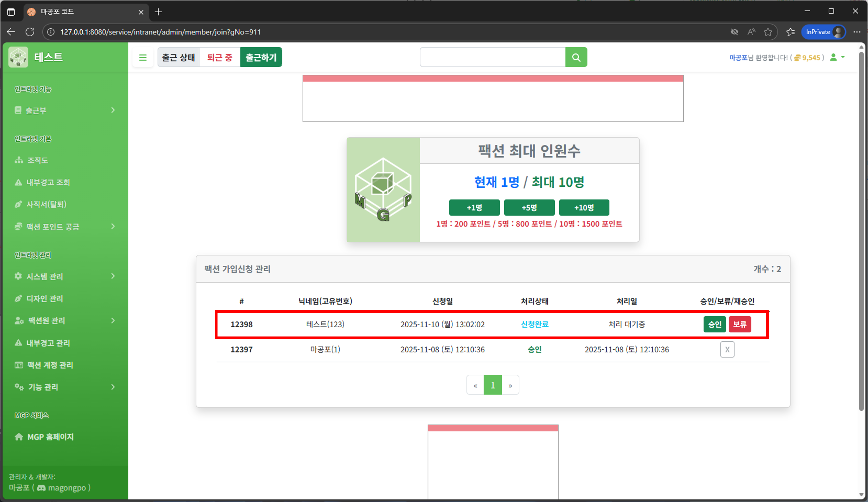Open the user profile dropdown arrow

tap(843, 57)
